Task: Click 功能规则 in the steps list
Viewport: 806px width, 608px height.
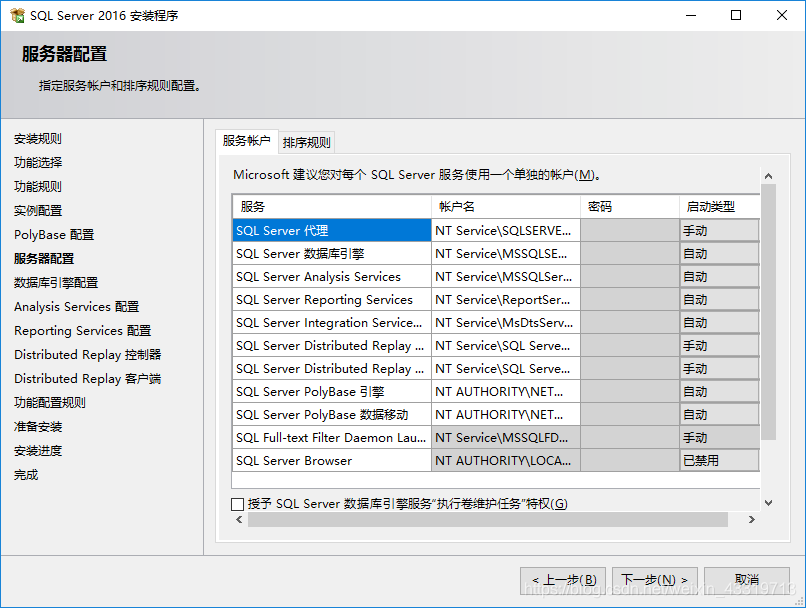Action: point(38,187)
